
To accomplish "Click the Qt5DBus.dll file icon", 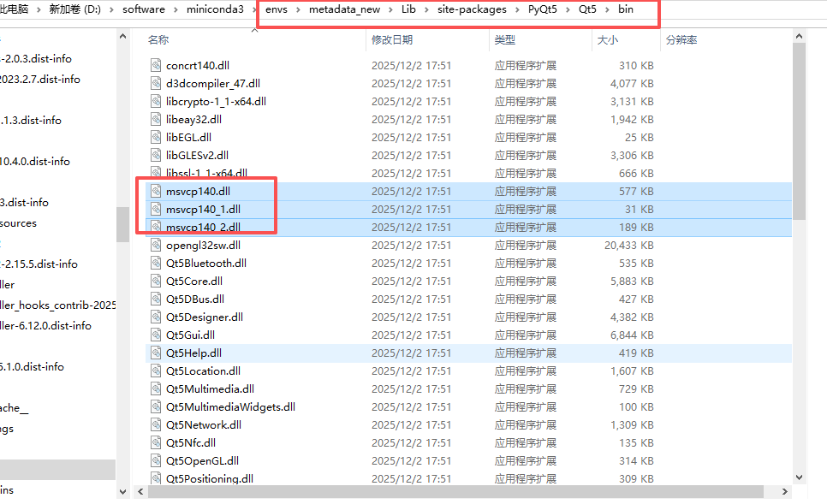I will tap(156, 299).
